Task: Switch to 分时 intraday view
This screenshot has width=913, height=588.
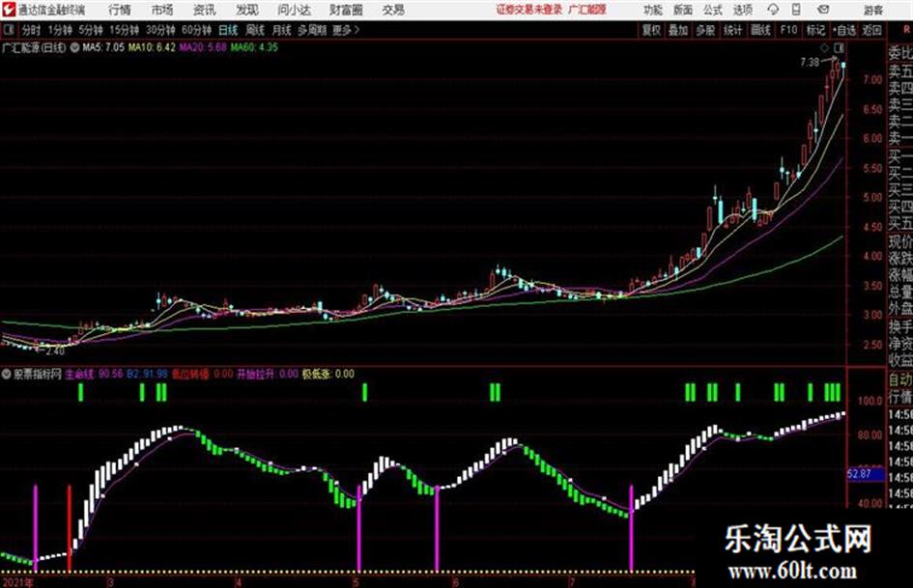Action: tap(32, 30)
